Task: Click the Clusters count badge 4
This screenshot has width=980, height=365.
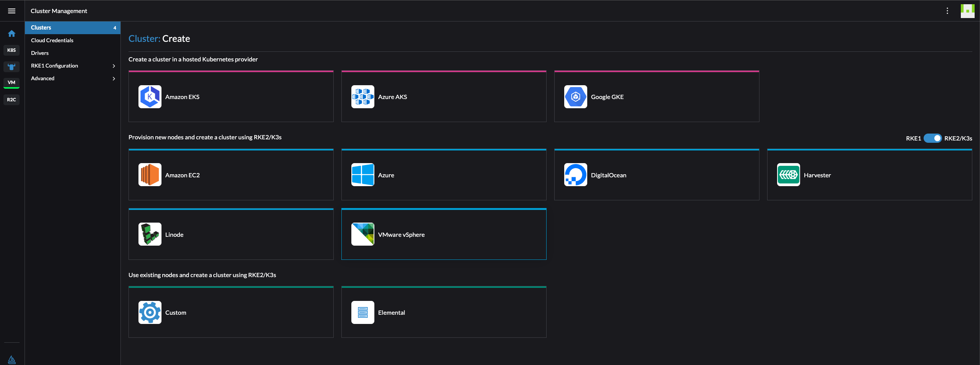Action: pos(115,28)
